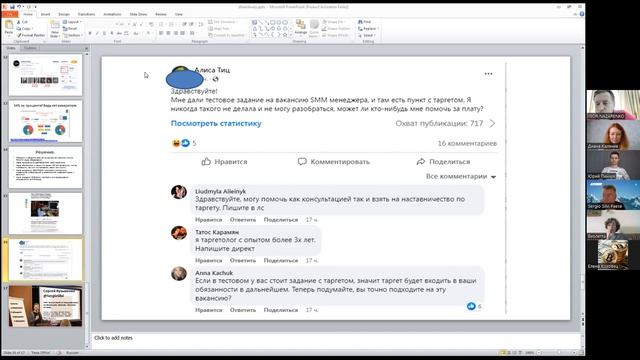
Task: Click 'Посмотреть статистику' link in slide
Action: click(216, 123)
